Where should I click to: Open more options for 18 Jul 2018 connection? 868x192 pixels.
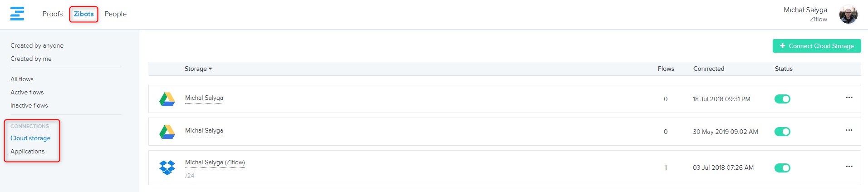[x=849, y=98]
